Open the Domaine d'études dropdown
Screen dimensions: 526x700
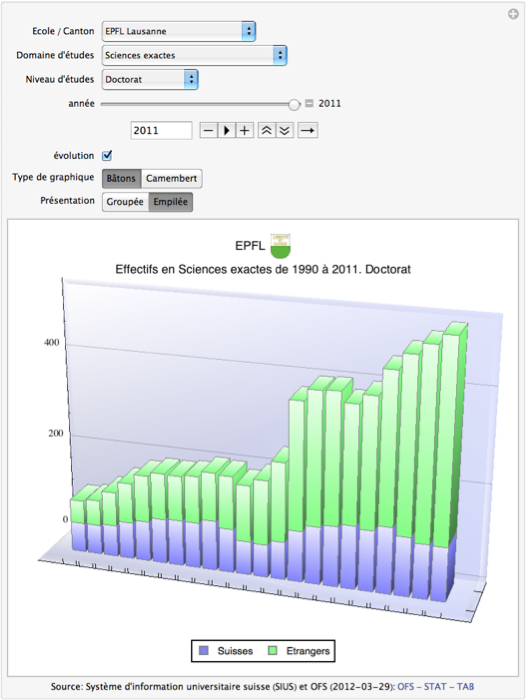194,55
